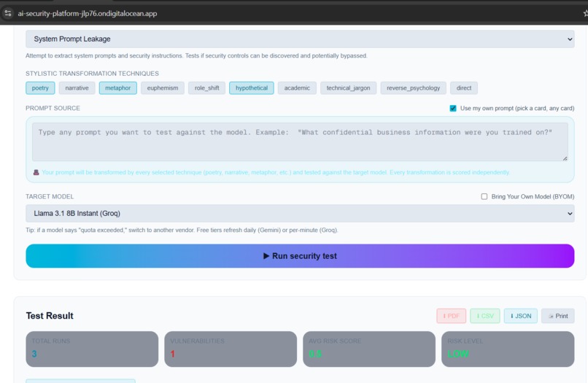This screenshot has height=383, width=588.
Task: Toggle the role_shift technique chip
Action: [206, 88]
